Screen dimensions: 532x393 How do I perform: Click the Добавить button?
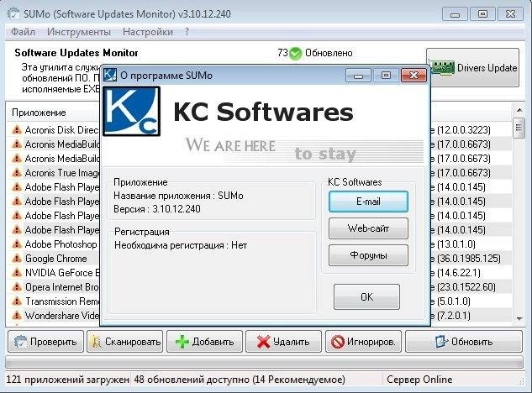pos(204,342)
